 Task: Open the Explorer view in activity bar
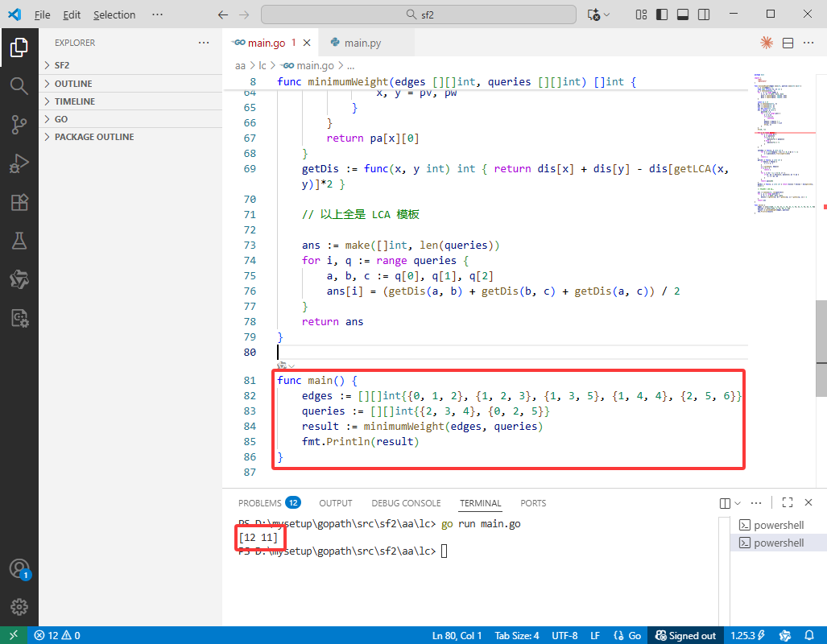(x=19, y=47)
